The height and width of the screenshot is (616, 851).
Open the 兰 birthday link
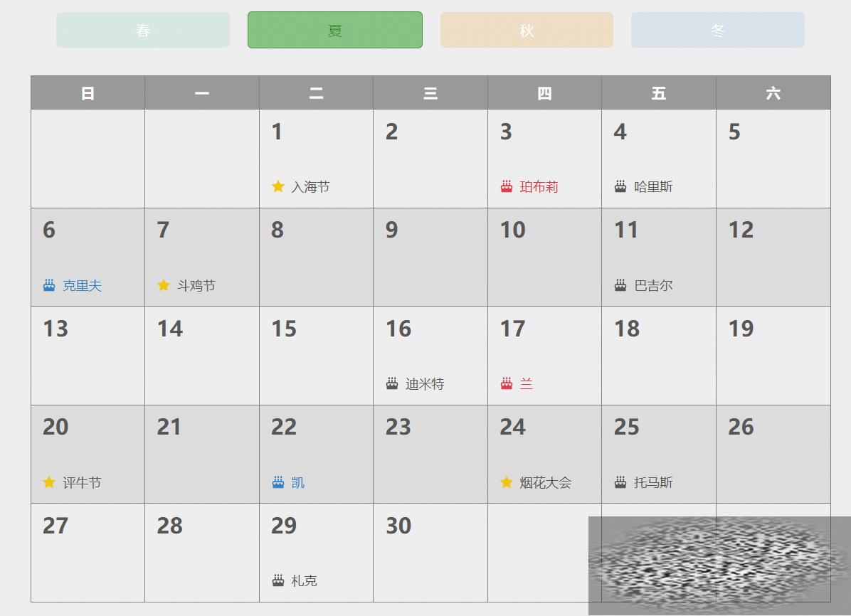527,384
